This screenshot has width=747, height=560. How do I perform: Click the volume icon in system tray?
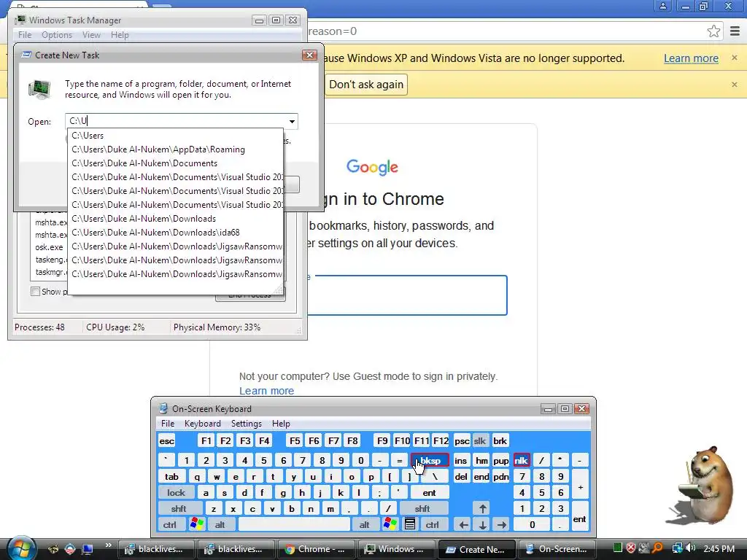click(x=691, y=548)
